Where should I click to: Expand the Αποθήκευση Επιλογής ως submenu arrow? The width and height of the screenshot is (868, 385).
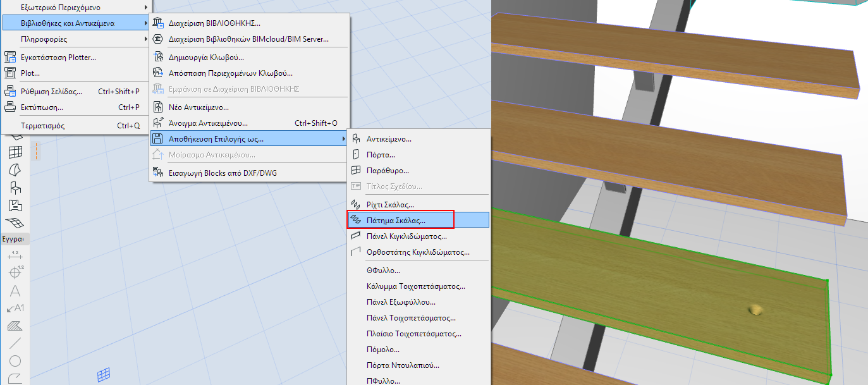345,138
